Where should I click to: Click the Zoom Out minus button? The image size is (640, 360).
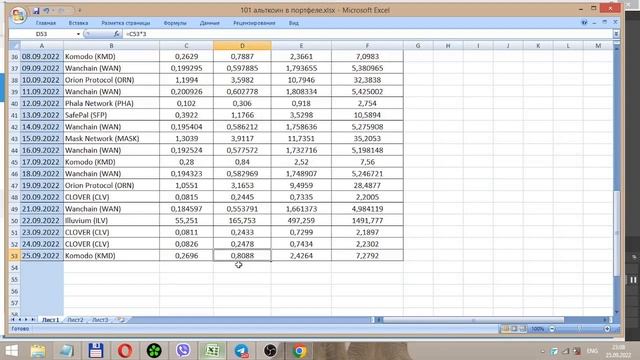pyautogui.click(x=552, y=329)
